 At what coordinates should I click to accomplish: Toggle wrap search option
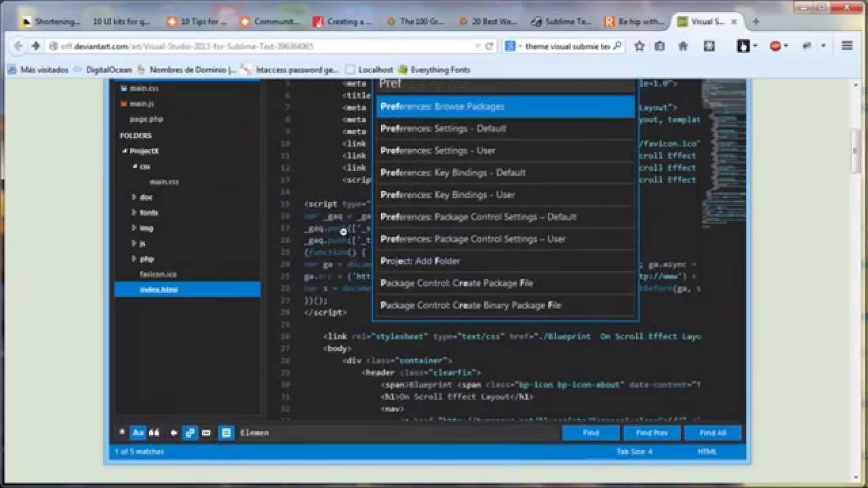190,432
